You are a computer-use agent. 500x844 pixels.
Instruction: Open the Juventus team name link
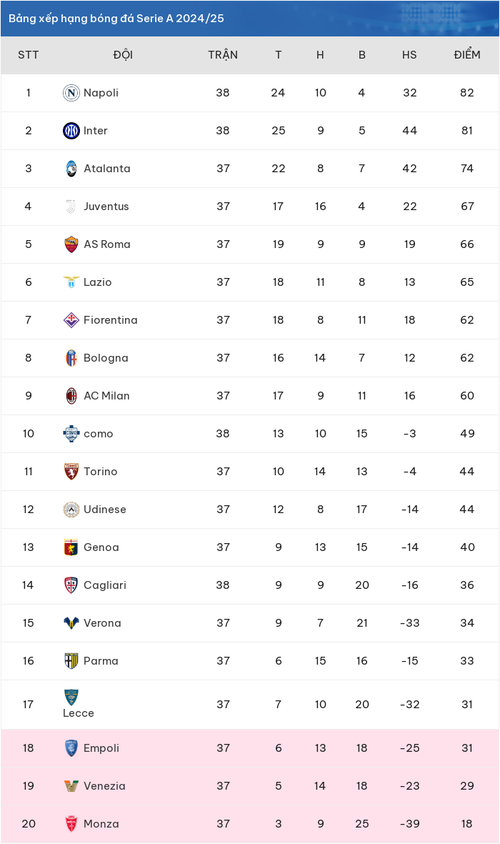106,206
